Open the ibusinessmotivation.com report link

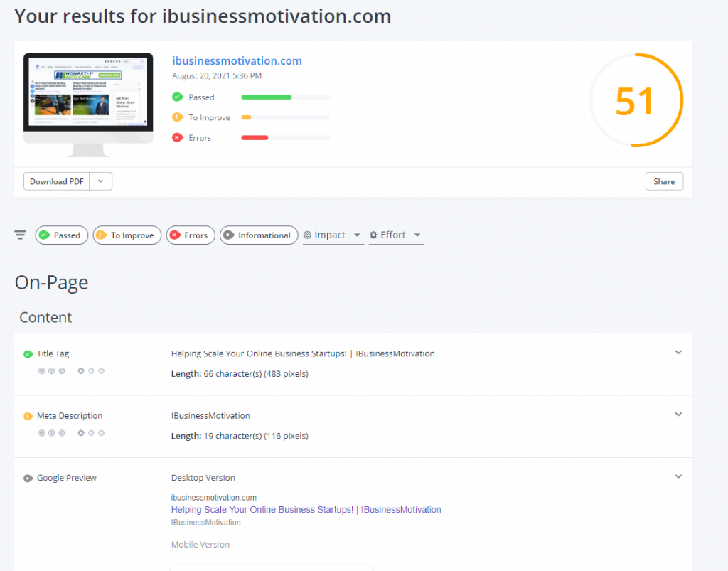pyautogui.click(x=237, y=61)
